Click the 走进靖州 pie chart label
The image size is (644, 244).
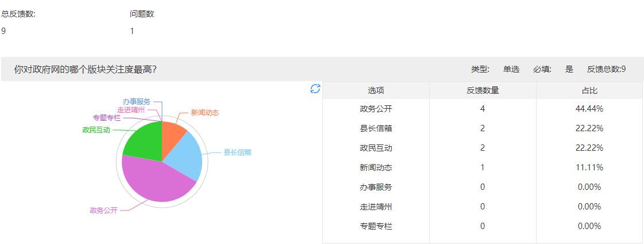130,110
